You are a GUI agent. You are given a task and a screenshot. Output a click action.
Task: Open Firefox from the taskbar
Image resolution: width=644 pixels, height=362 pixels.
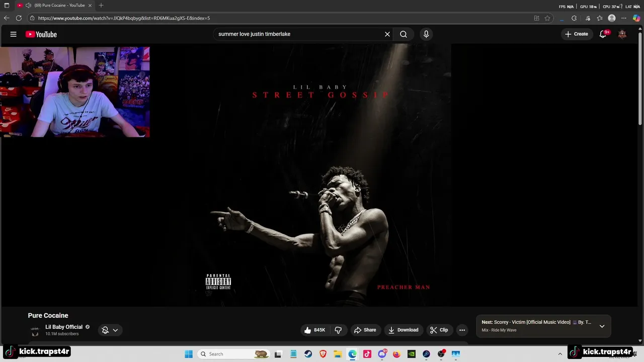click(396, 354)
